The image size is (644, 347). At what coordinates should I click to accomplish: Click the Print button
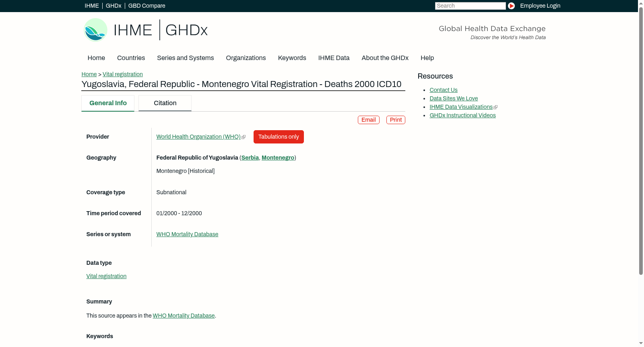tap(396, 120)
